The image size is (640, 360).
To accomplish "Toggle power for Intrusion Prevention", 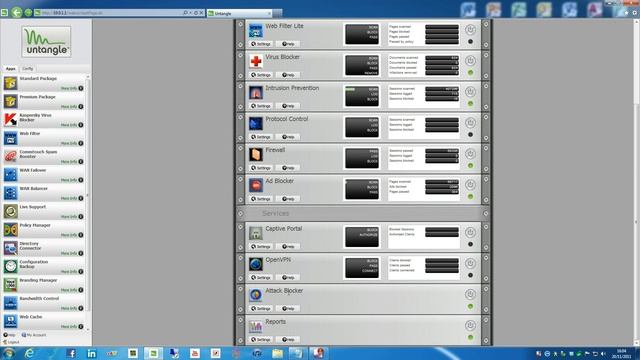I will coord(470,91).
